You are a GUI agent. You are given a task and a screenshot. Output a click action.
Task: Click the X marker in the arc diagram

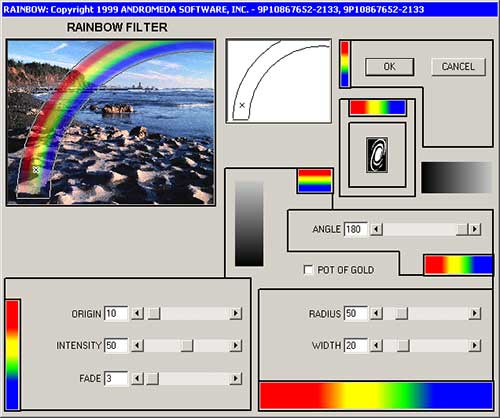(x=242, y=105)
